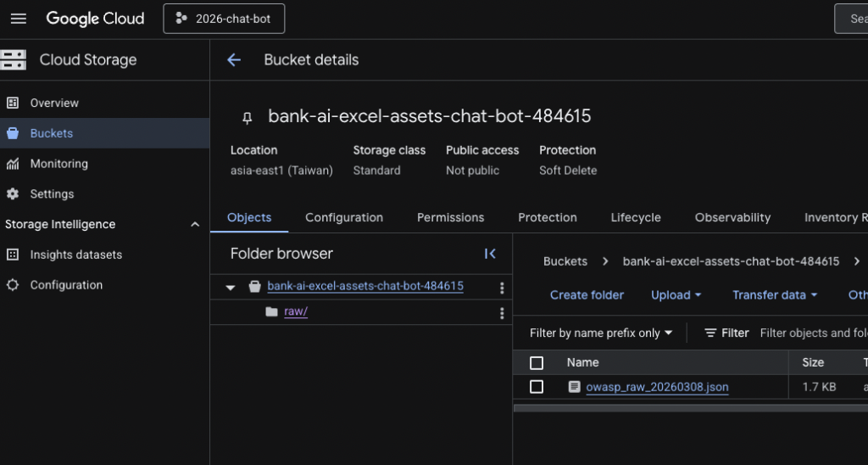This screenshot has width=868, height=465.
Task: Open the hamburger navigation menu
Action: point(19,19)
